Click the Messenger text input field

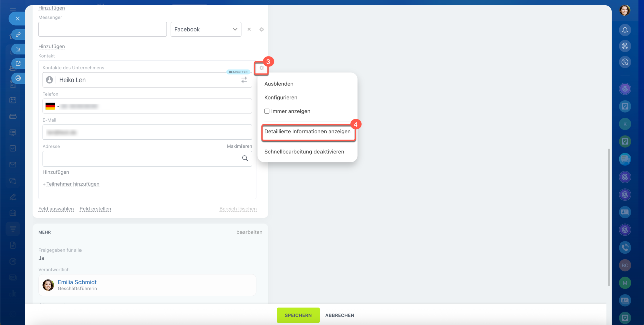point(102,29)
